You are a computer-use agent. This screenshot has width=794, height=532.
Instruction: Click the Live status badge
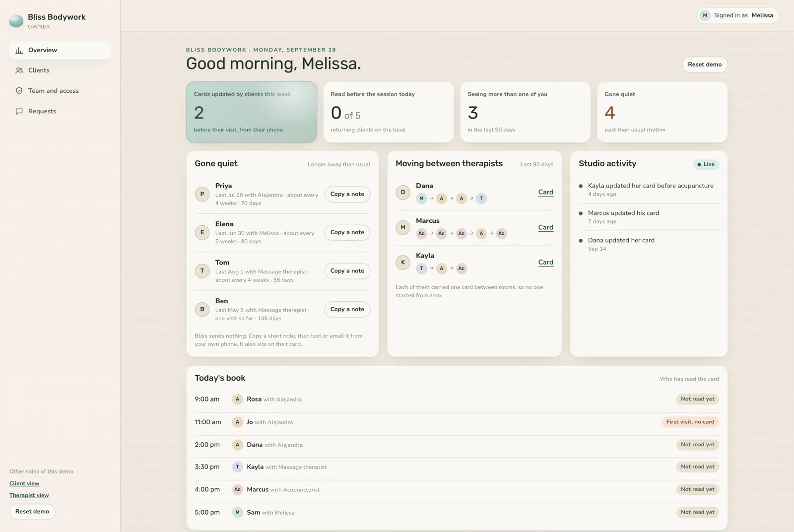pos(706,164)
